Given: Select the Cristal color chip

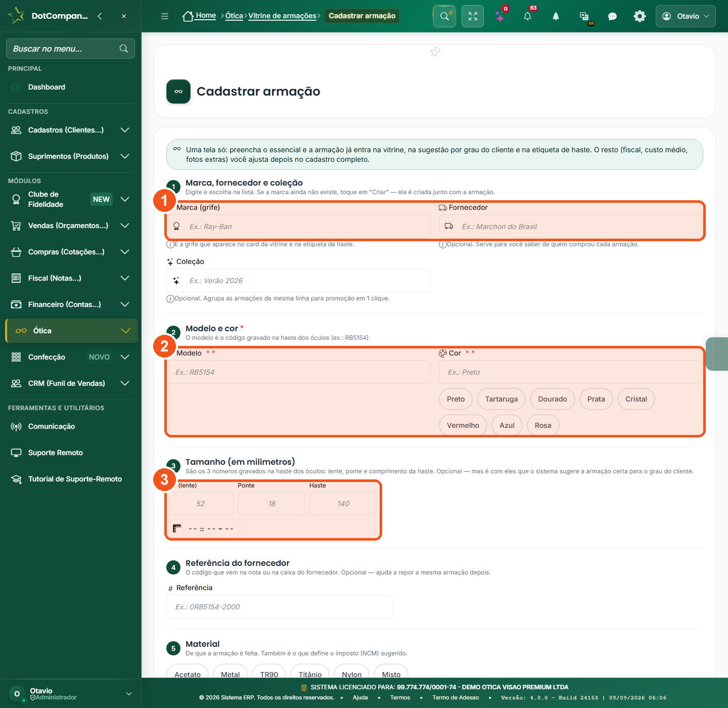Looking at the screenshot, I should point(636,399).
